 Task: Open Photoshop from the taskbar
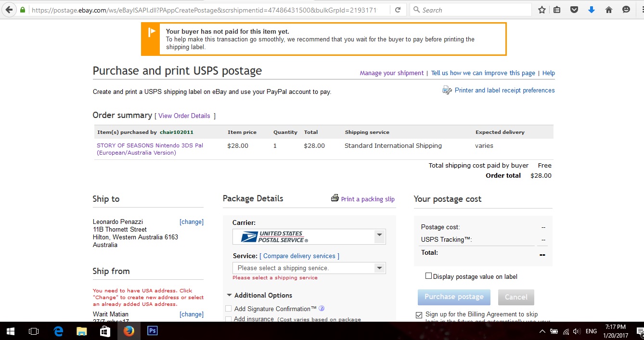point(152,331)
